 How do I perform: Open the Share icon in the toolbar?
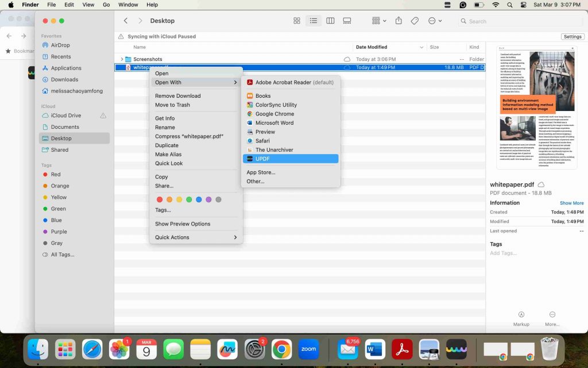398,20
